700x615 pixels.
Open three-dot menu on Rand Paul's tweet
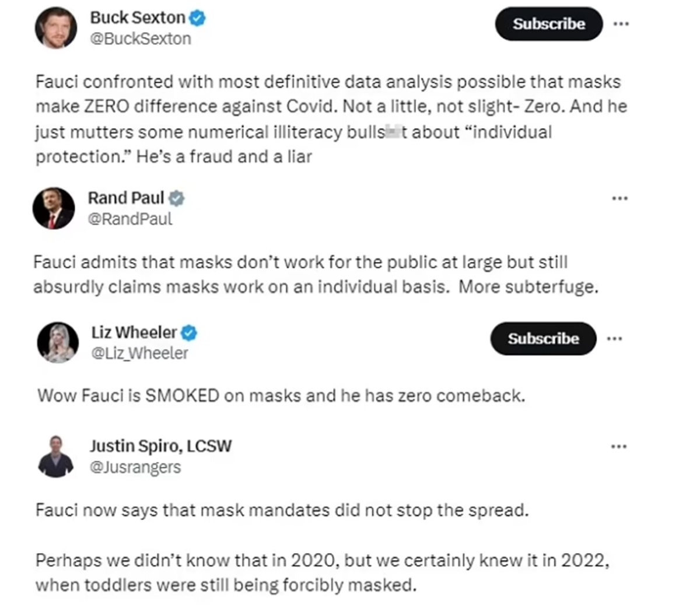[x=619, y=198]
